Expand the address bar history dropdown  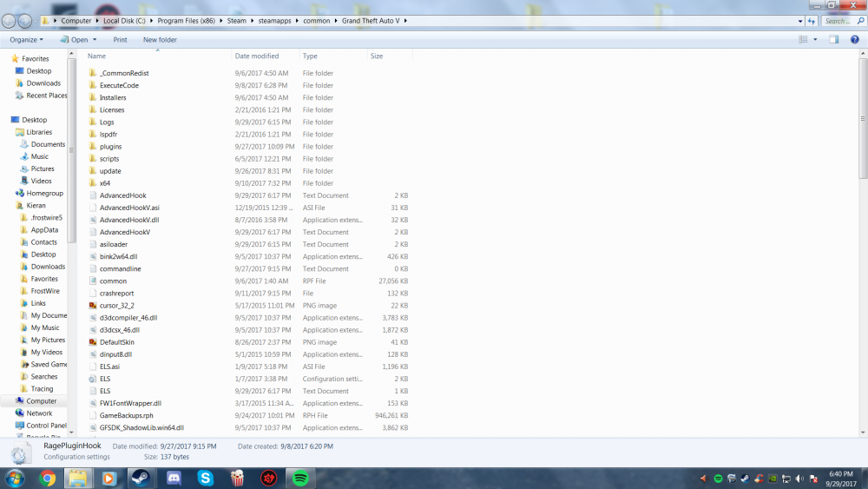click(800, 21)
